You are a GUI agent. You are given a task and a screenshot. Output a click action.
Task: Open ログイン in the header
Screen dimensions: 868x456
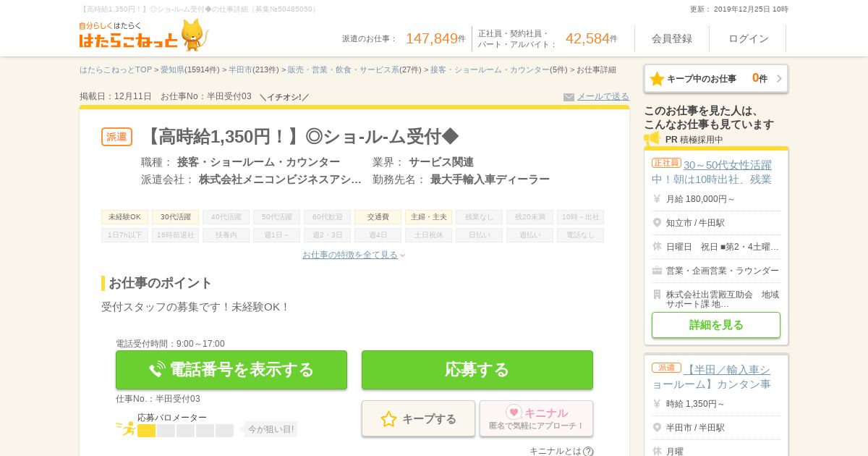749,38
